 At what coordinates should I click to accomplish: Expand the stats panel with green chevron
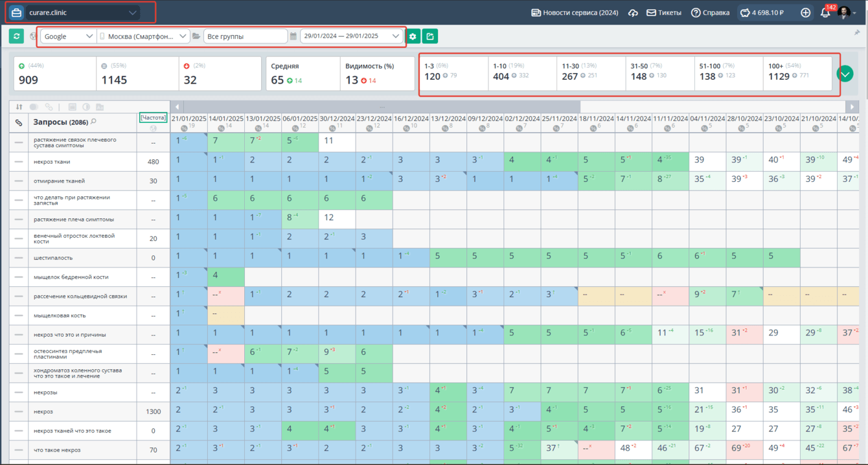coord(845,74)
